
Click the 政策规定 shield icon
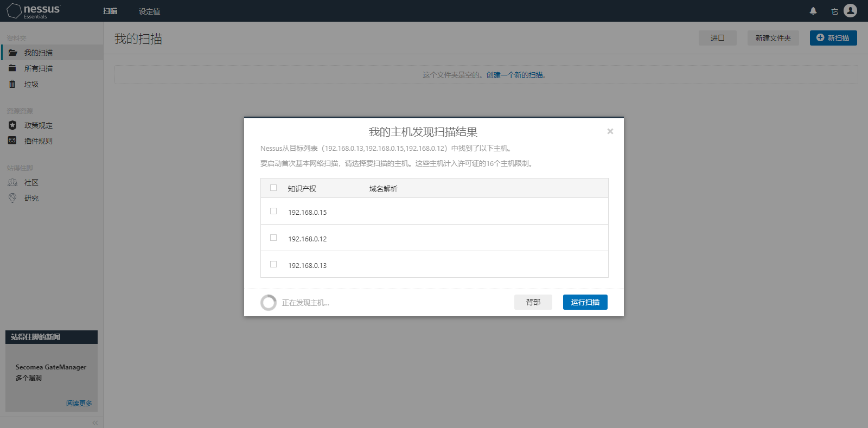coord(12,125)
